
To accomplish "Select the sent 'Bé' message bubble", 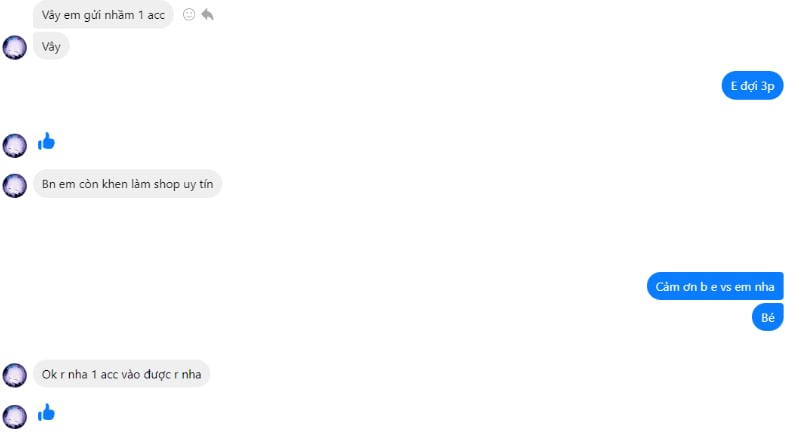I will (x=768, y=317).
